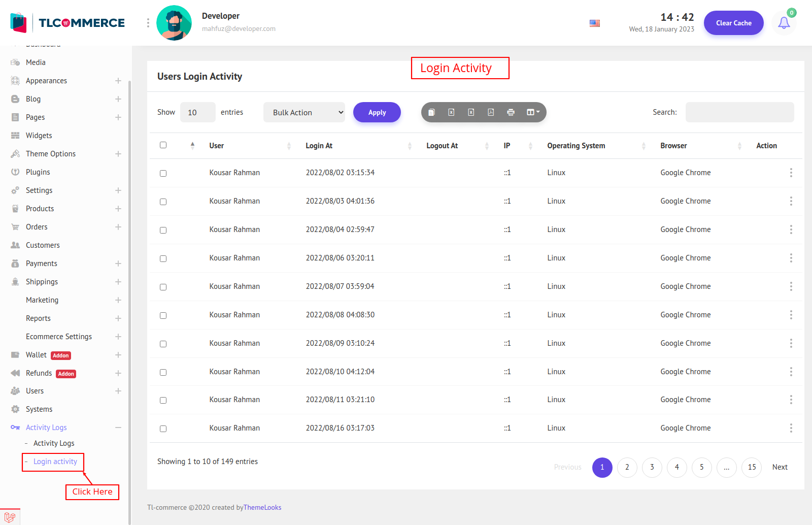Export the table as PDF
Screen dimensions: 812x525
pos(491,112)
